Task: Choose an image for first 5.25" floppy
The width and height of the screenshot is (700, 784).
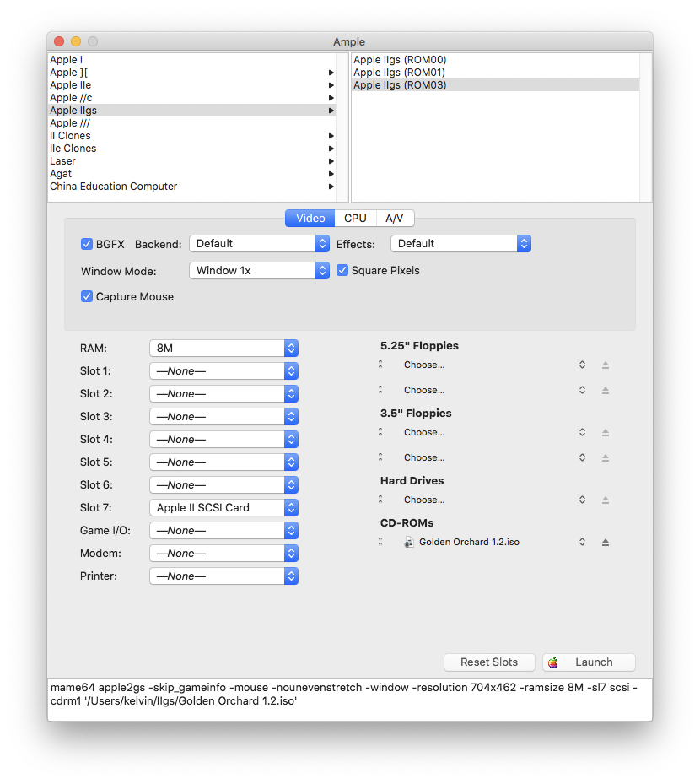Action: pyautogui.click(x=493, y=365)
